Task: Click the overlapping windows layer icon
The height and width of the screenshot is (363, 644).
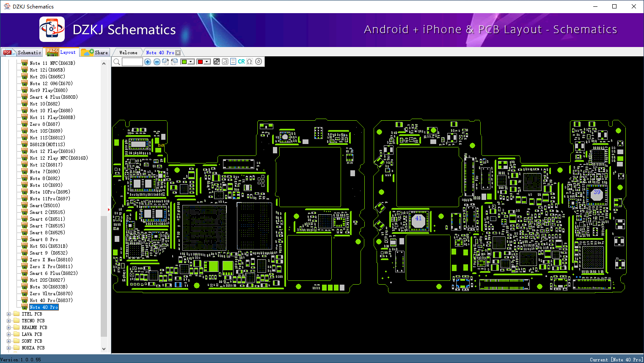Action: click(x=217, y=62)
